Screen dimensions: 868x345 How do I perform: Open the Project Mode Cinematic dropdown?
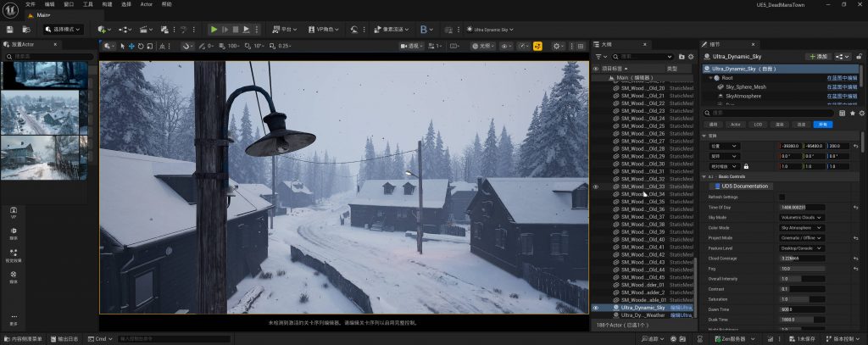click(801, 237)
